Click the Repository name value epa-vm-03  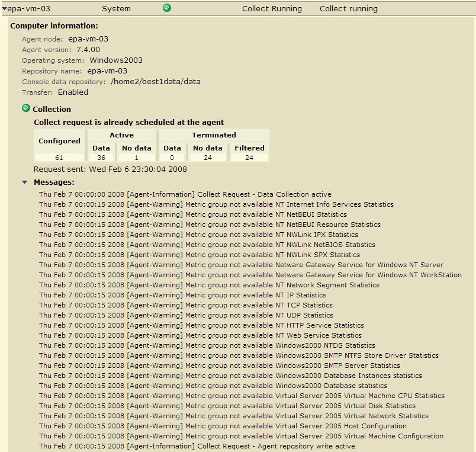coord(107,70)
